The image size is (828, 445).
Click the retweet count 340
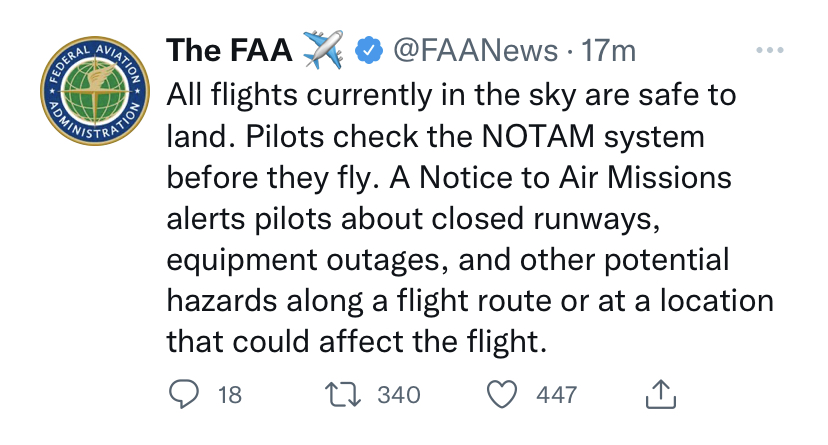(x=400, y=395)
